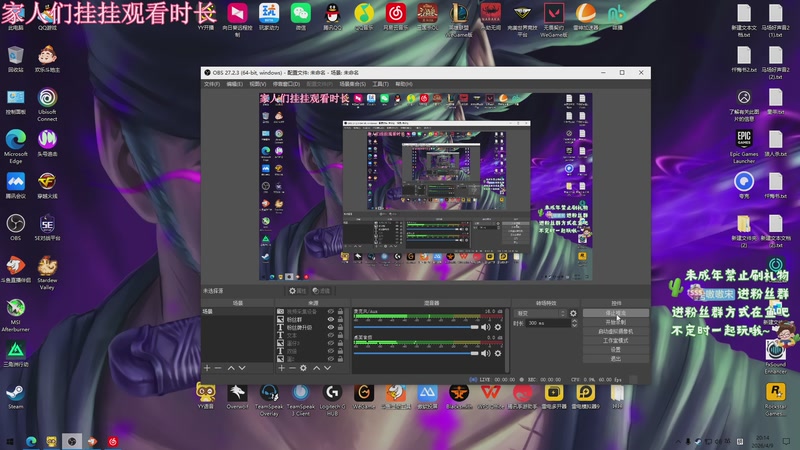Image resolution: width=800 pixels, height=450 pixels.
Task: Open WeGame desktop icon in bottom row
Action: [364, 396]
